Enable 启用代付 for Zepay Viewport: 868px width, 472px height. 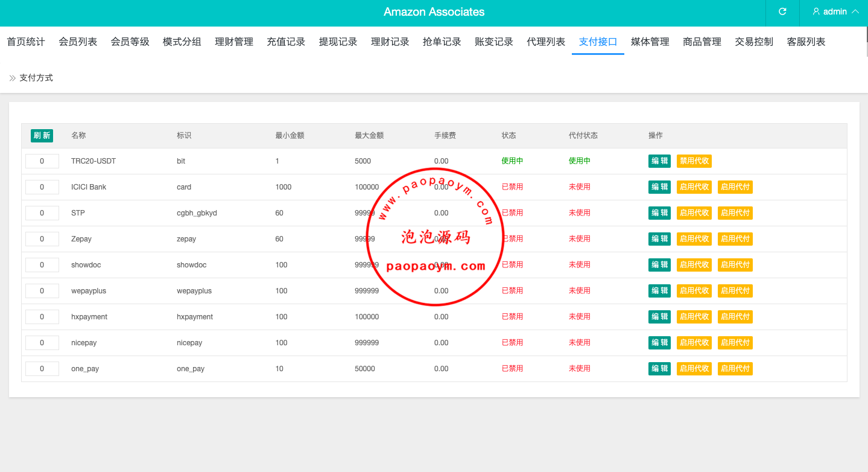click(735, 239)
